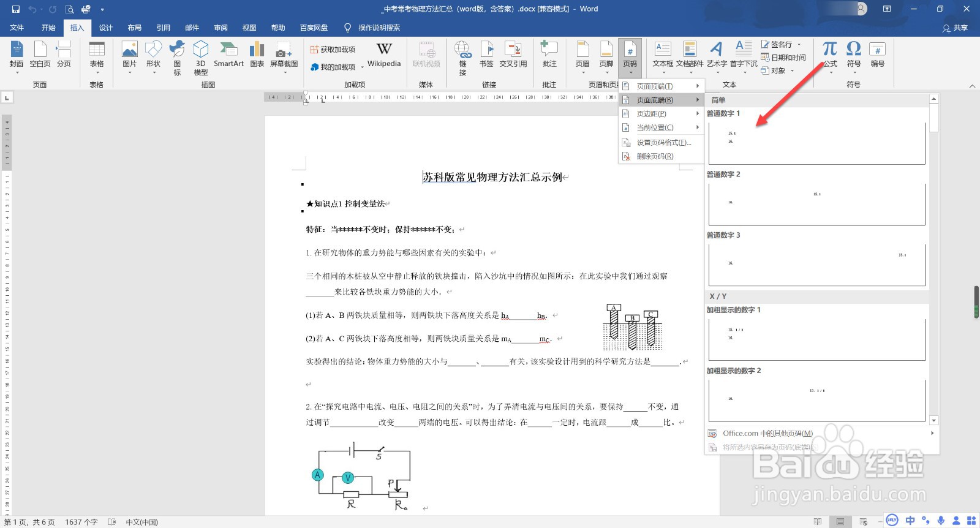Collapse the ribbon with chevron
Image resolution: width=980 pixels, height=528 pixels.
coord(972,86)
